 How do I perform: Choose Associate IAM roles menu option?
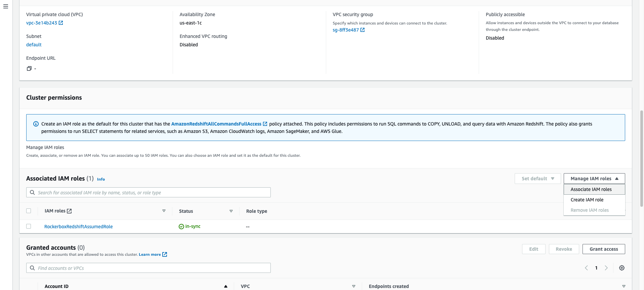594,189
